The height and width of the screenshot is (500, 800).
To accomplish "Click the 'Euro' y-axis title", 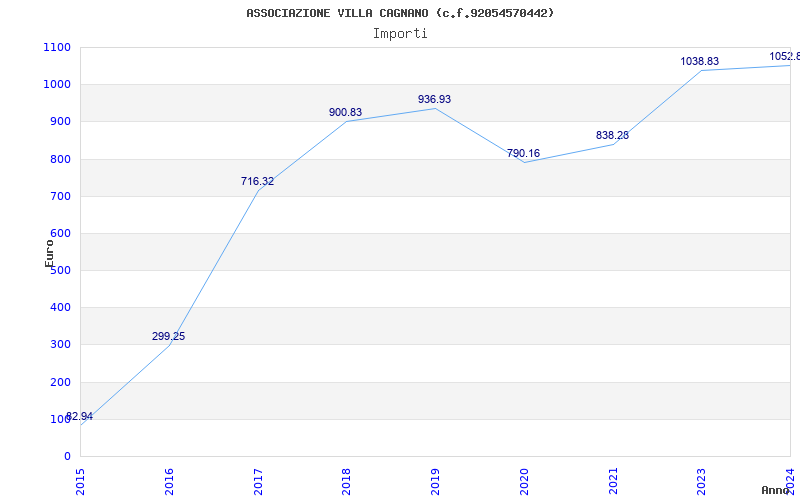I will tap(49, 253).
